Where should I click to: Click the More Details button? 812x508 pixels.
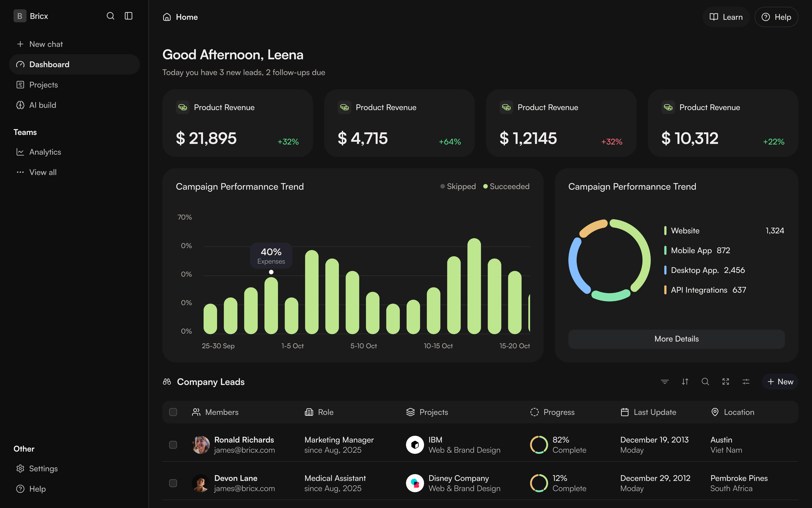(x=676, y=339)
